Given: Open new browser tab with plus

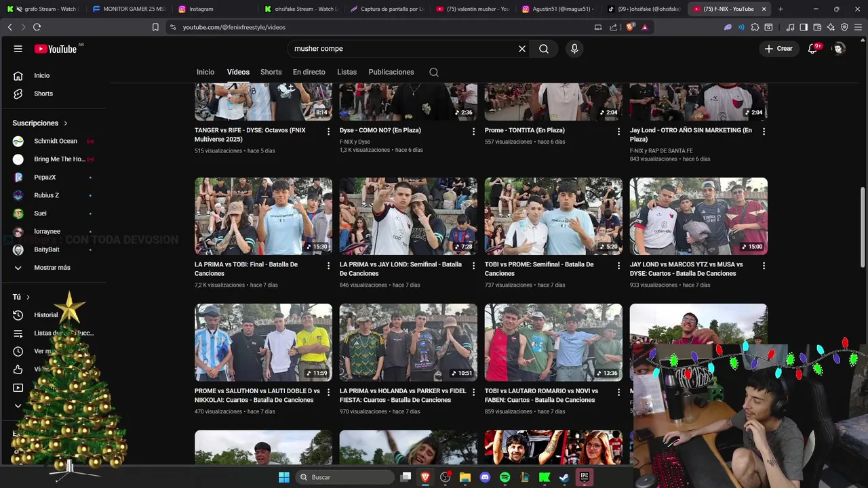Looking at the screenshot, I should coord(781,9).
